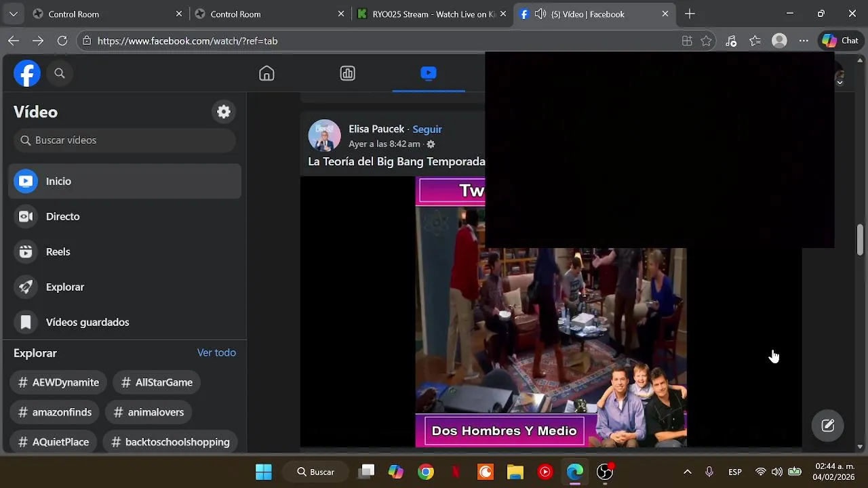Image resolution: width=868 pixels, height=488 pixels.
Task: Go to the Home house icon
Action: pos(267,73)
